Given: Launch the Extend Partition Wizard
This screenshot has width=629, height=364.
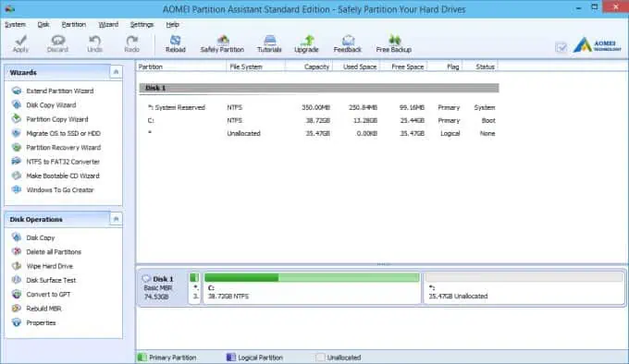Looking at the screenshot, I should click(x=60, y=91).
